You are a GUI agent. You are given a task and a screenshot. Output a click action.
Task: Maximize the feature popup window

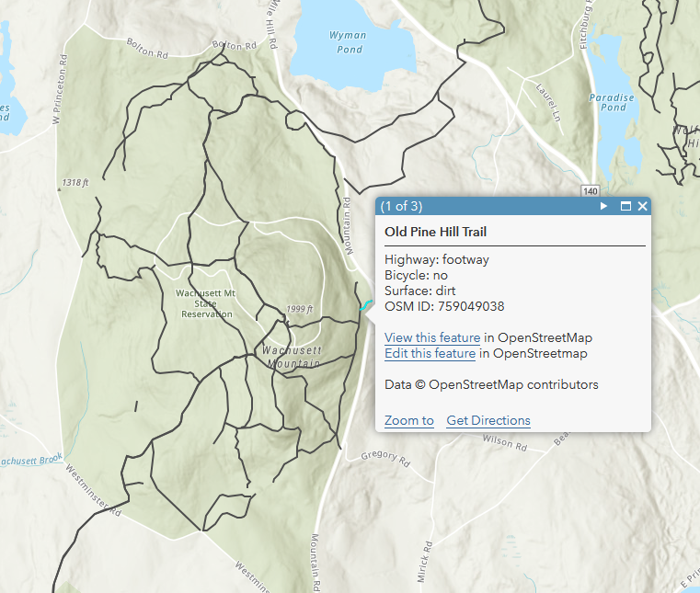click(625, 206)
